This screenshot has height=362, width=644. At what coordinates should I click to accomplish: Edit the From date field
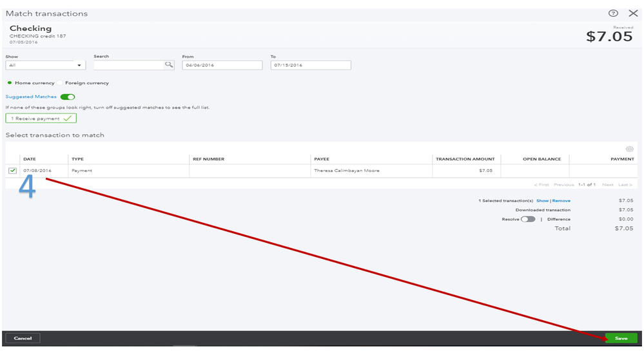pyautogui.click(x=222, y=65)
